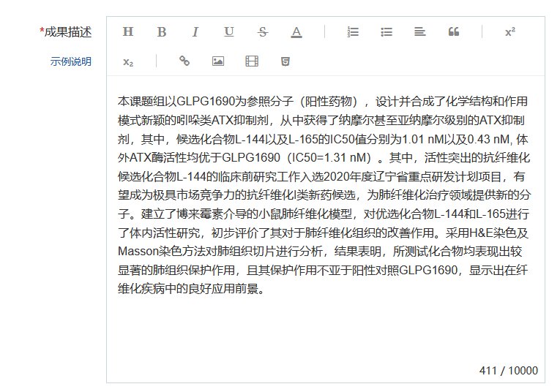Open the font color picker
This screenshot has width=560, height=392.
tap(296, 32)
